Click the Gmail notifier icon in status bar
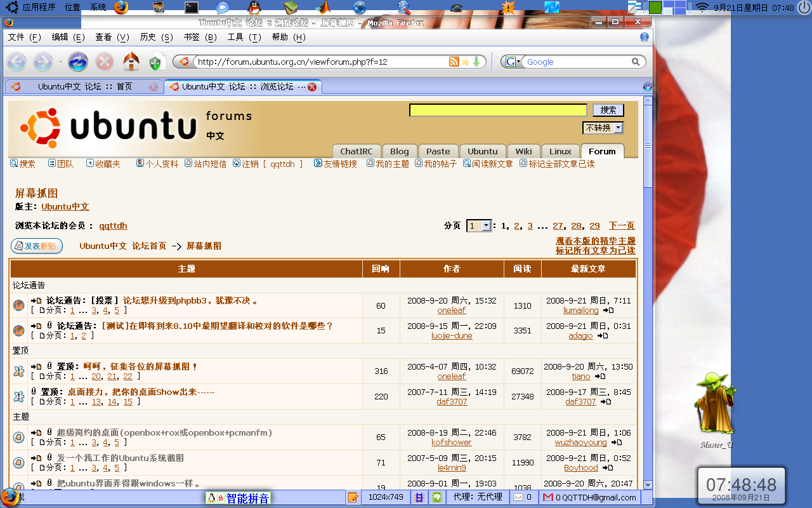The image size is (812, 508). pos(548,497)
